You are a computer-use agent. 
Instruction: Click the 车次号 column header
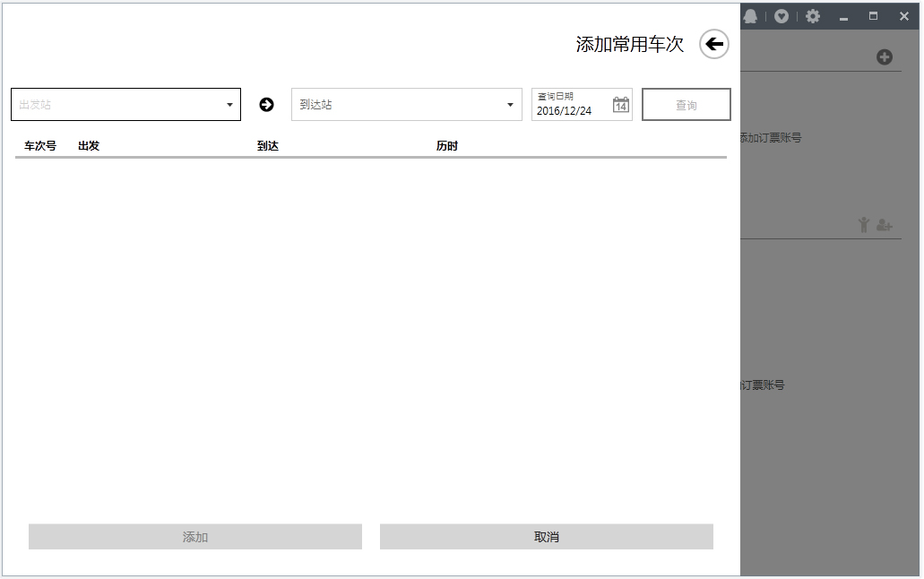40,145
